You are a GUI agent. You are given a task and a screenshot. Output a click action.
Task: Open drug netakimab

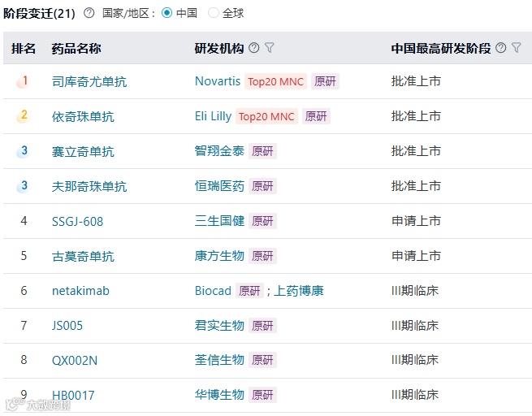[80, 291]
